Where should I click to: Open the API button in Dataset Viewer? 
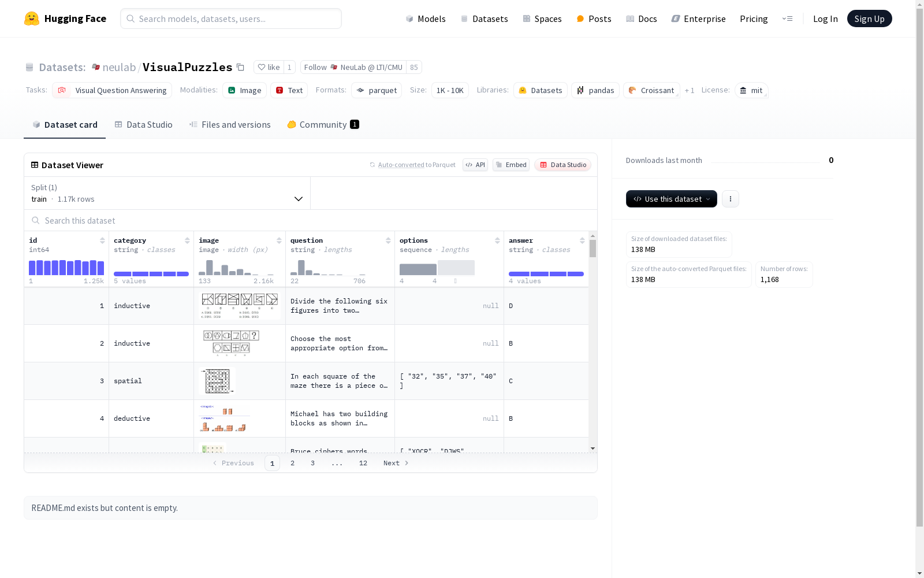(x=475, y=165)
